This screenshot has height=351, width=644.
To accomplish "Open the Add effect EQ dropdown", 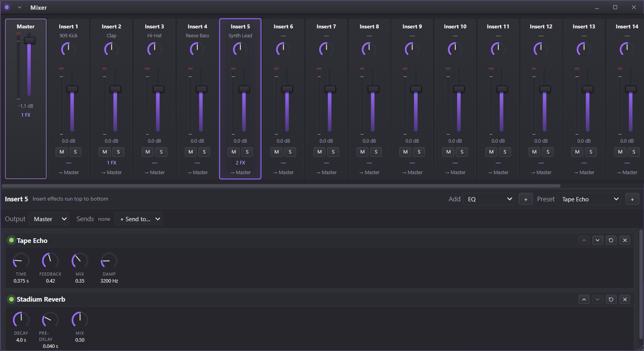I will 489,199.
